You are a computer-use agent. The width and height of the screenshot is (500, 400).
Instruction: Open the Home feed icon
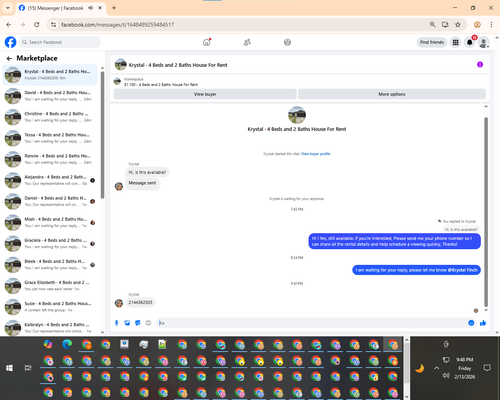tap(207, 42)
